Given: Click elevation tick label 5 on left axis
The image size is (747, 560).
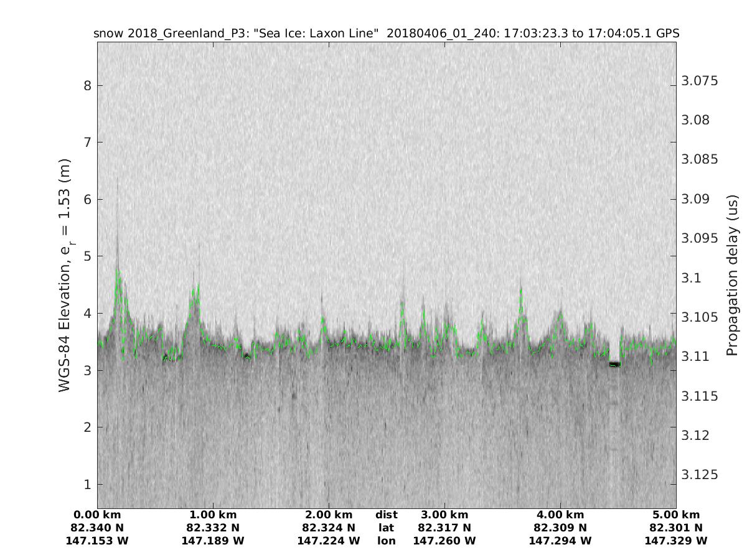Looking at the screenshot, I should coord(88,256).
